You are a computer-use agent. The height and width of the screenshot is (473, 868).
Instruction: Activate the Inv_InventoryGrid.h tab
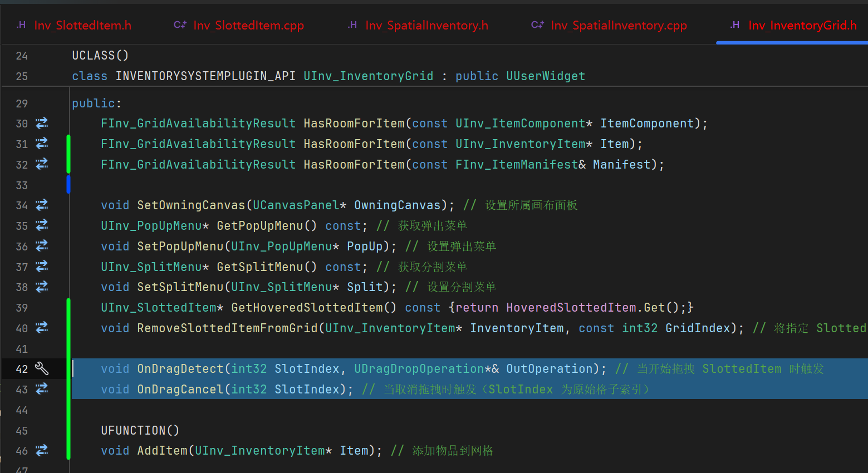tap(793, 25)
